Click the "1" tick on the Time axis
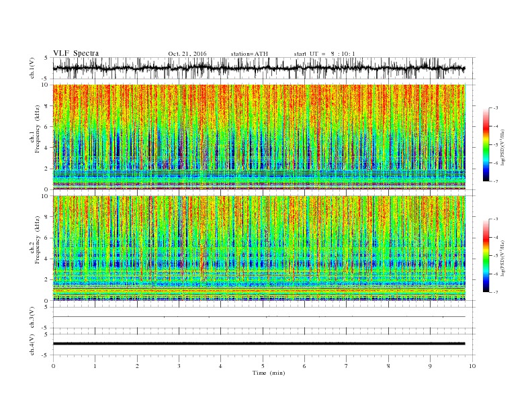 95,366
